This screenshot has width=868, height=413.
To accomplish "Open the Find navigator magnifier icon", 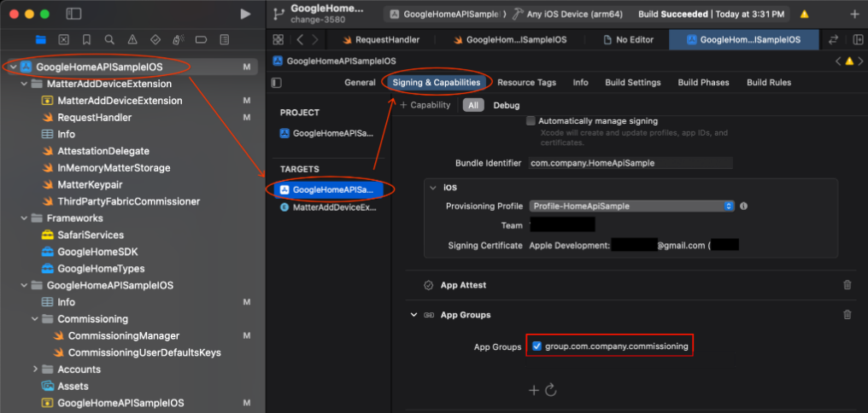I will [x=109, y=39].
